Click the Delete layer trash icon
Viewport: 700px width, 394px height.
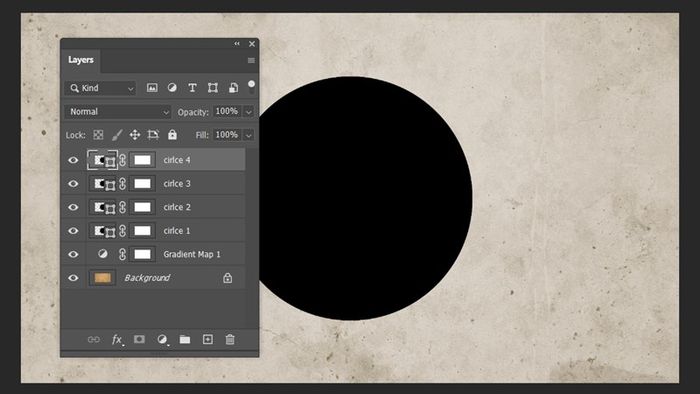point(230,340)
